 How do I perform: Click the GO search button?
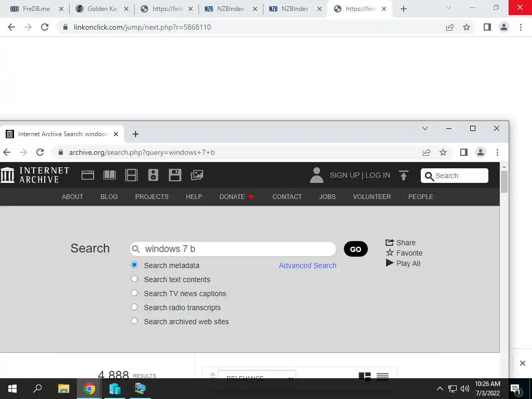tap(355, 249)
